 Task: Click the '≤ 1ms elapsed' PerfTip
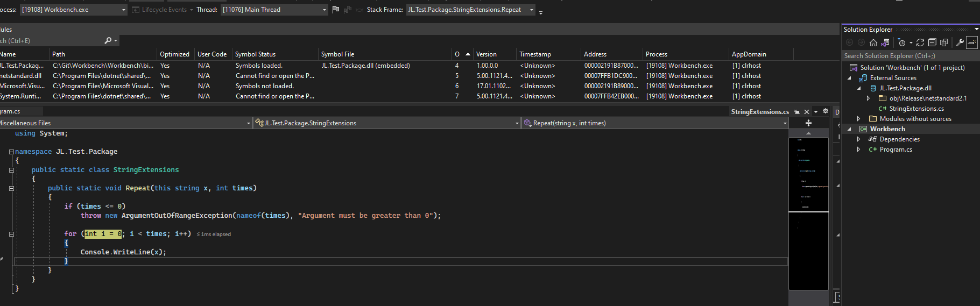[x=214, y=234]
